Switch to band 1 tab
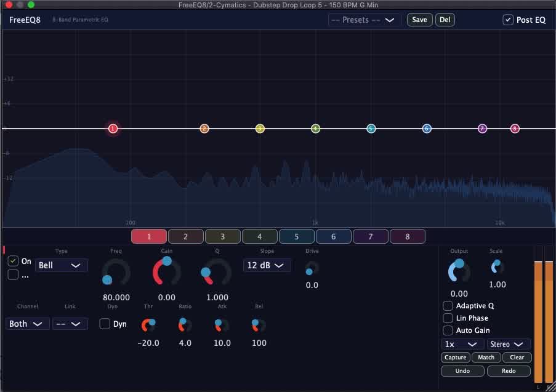This screenshot has height=392, width=556. 149,236
